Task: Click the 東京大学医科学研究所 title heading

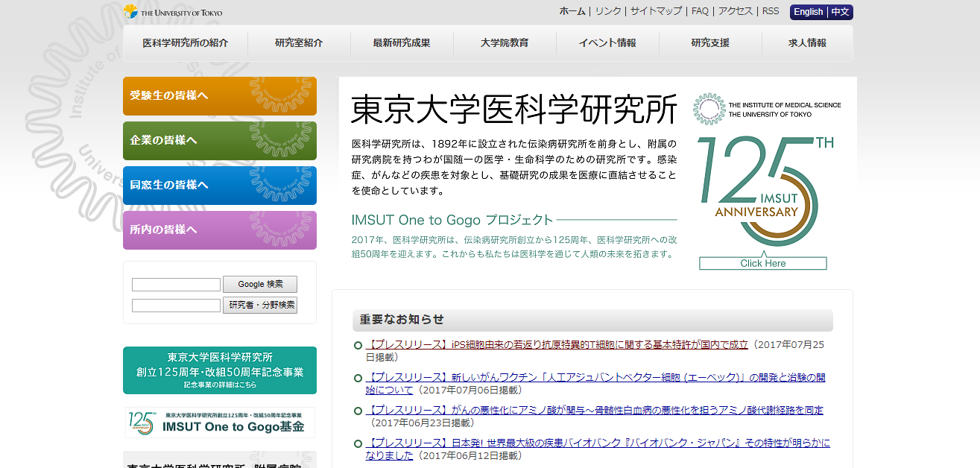Action: point(514,110)
